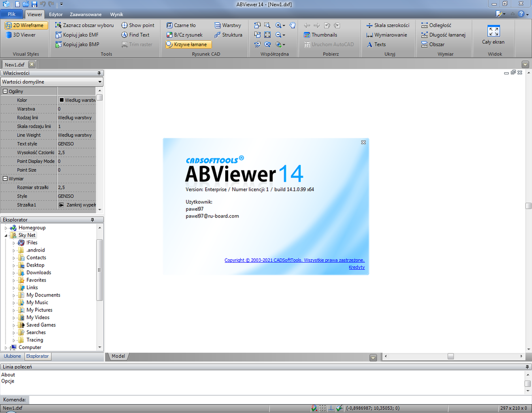Select the Obszar area measure tool
Screen dimensions: 532x413
click(x=433, y=44)
